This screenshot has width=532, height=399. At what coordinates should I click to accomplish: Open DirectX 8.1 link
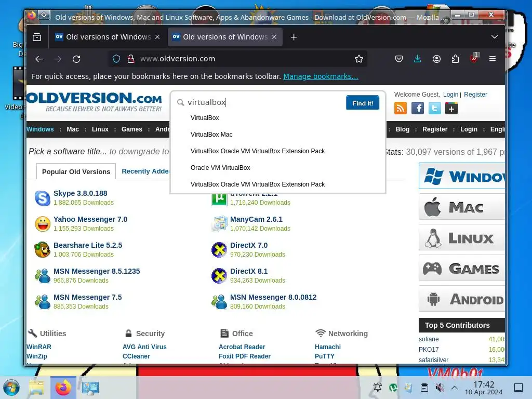pyautogui.click(x=249, y=271)
